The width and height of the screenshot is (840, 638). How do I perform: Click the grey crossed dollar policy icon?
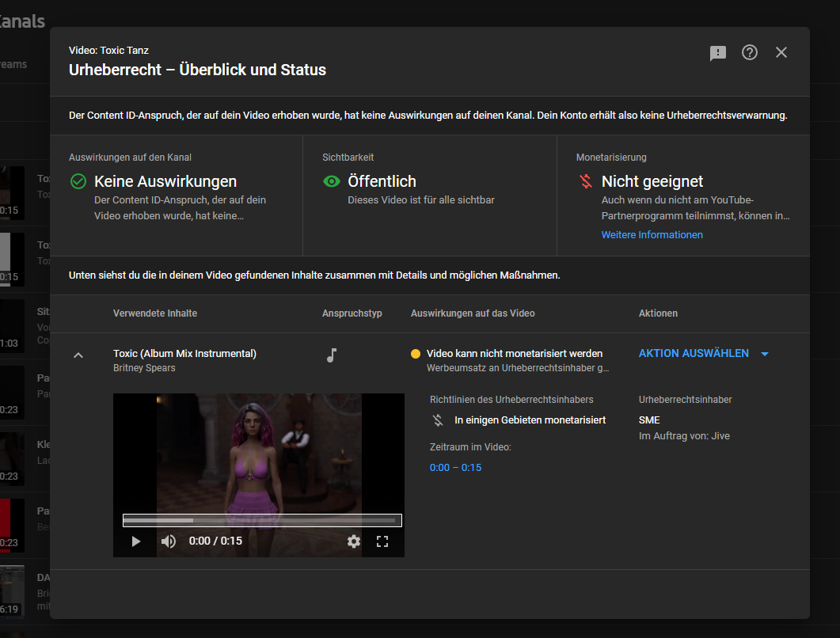(438, 420)
